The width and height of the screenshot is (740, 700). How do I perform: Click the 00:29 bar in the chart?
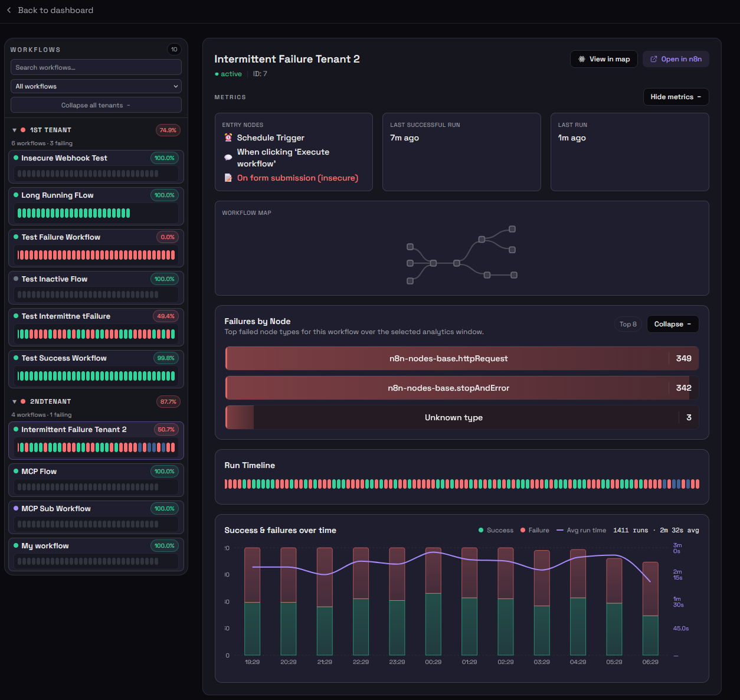pyautogui.click(x=433, y=601)
